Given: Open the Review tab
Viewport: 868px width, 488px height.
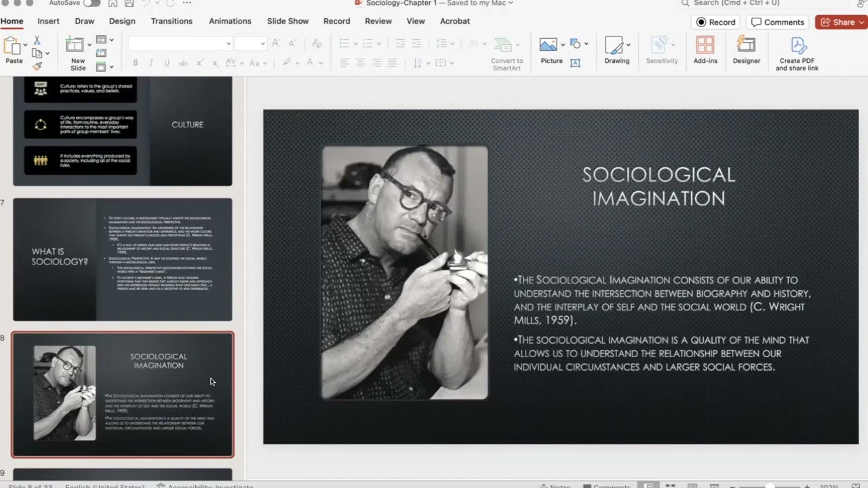Looking at the screenshot, I should tap(378, 21).
